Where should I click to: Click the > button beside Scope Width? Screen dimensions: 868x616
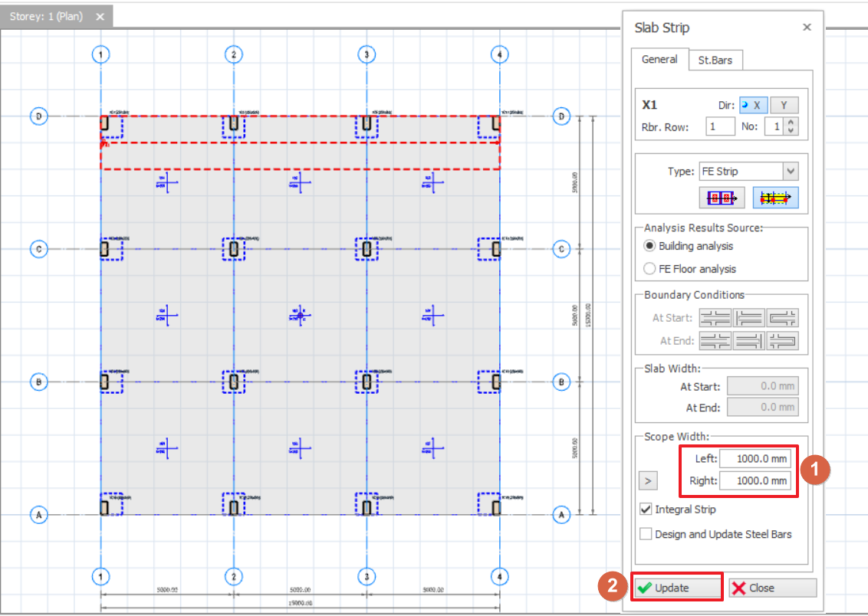[x=648, y=481]
